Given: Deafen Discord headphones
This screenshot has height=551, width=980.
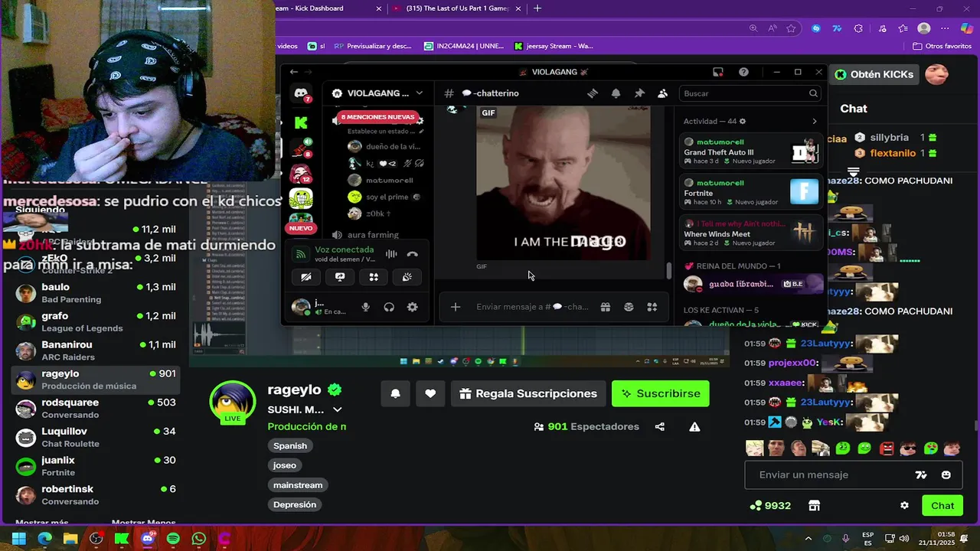Looking at the screenshot, I should [389, 307].
